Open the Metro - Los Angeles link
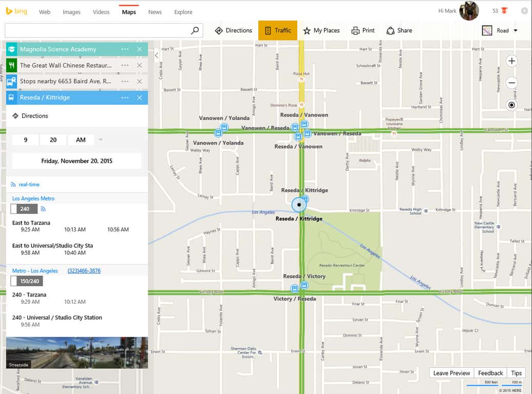The width and height of the screenshot is (532, 394). tap(35, 271)
